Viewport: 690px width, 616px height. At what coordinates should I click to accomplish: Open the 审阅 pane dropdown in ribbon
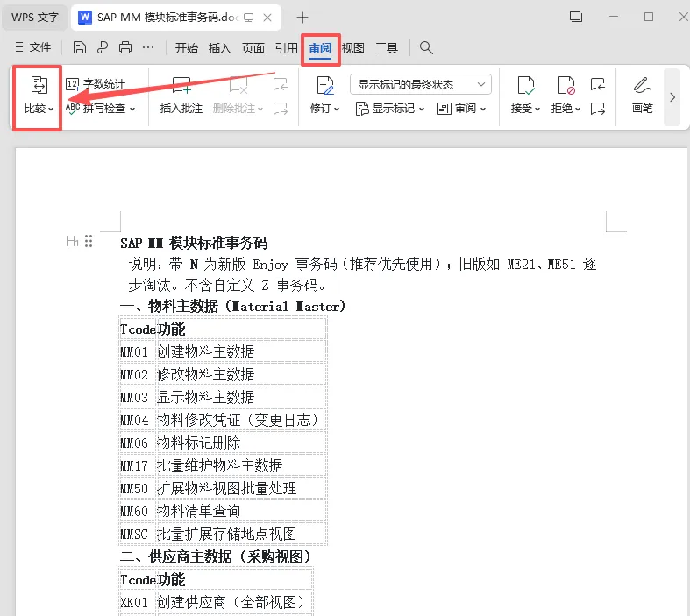(461, 108)
